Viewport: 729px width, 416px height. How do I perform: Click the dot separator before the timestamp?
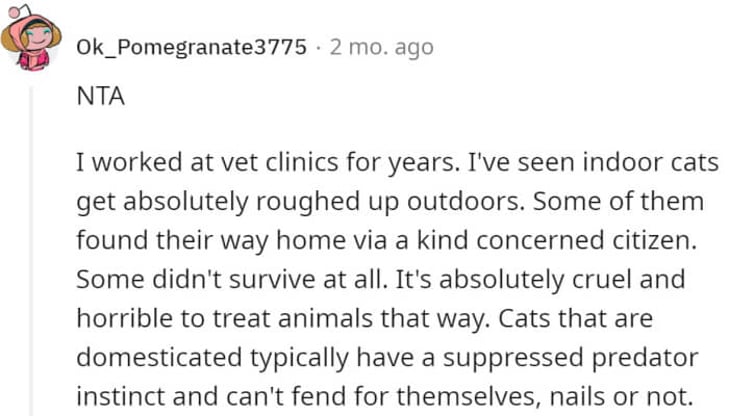pyautogui.click(x=318, y=47)
